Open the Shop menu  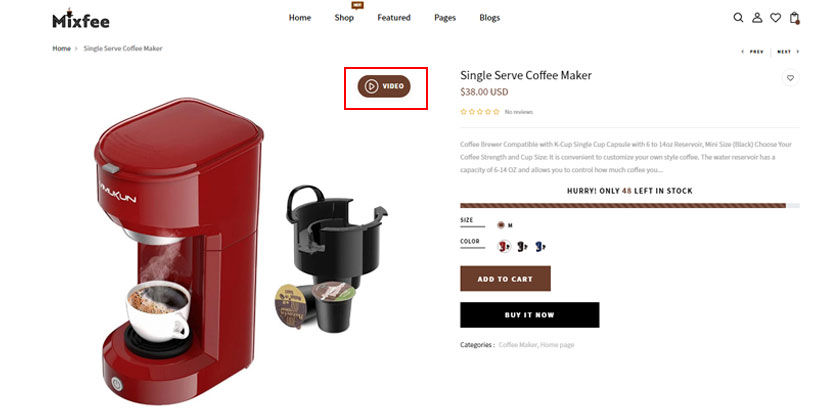coord(344,18)
